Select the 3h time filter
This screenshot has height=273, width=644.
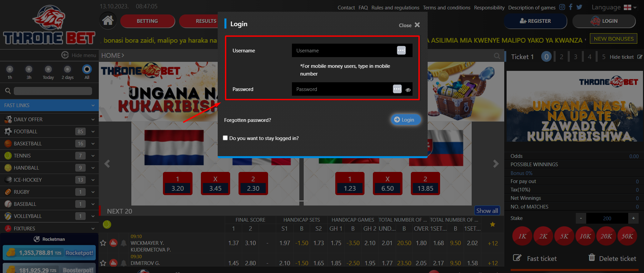(x=29, y=69)
